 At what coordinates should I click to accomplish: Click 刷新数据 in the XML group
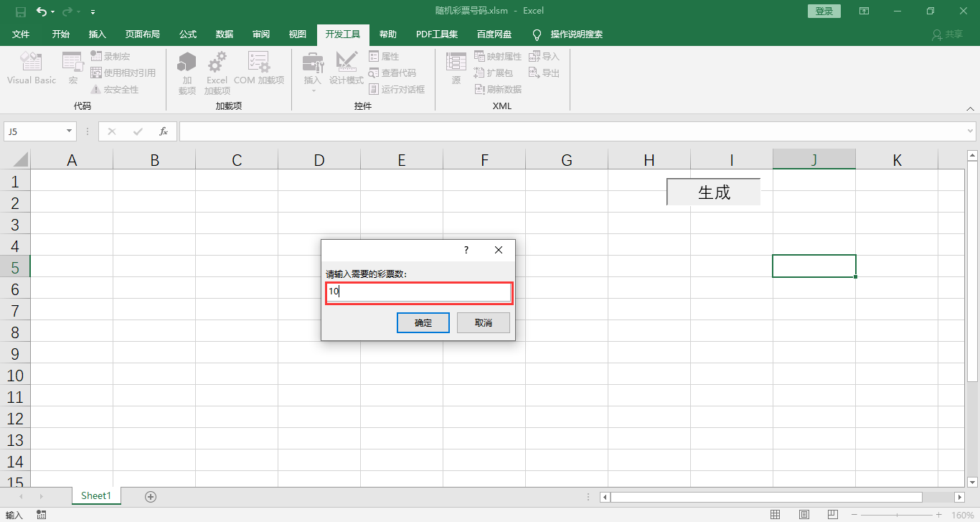498,89
